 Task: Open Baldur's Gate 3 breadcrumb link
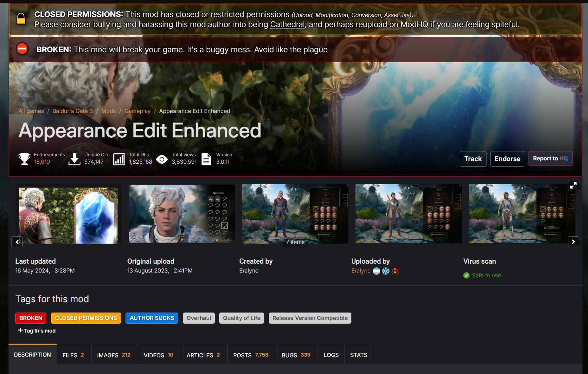click(73, 111)
